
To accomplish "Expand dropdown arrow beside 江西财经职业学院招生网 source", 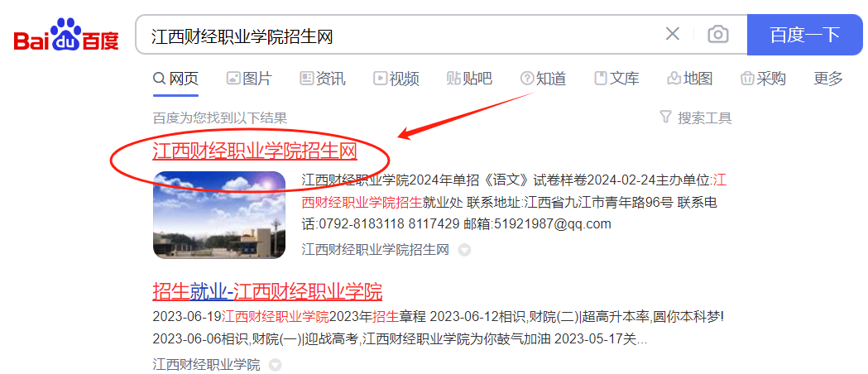I will coord(464,251).
